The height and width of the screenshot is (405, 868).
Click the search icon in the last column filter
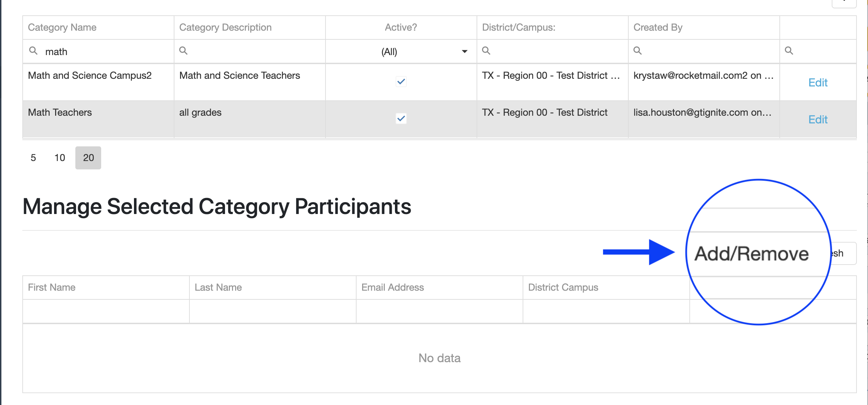789,51
